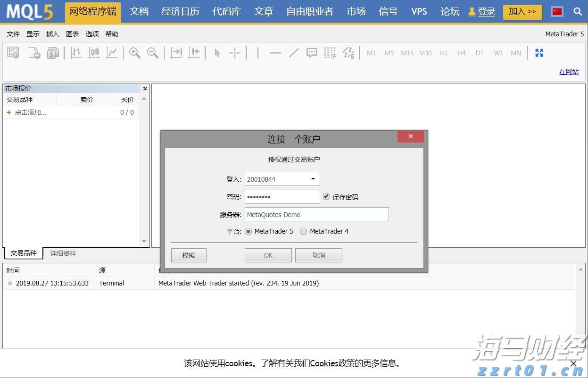The width and height of the screenshot is (588, 378).
Task: Select the MetaTrader 4 platform option
Action: pos(304,231)
